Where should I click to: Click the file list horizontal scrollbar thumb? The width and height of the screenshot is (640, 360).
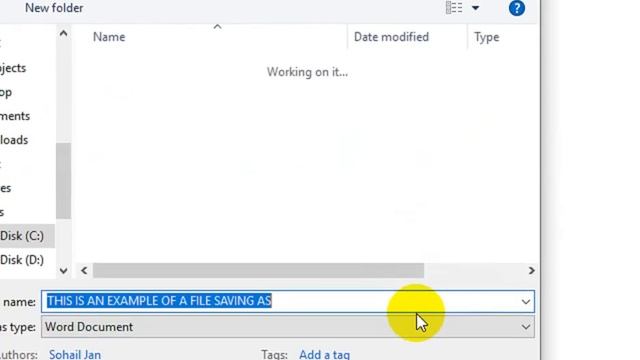[x=258, y=271]
